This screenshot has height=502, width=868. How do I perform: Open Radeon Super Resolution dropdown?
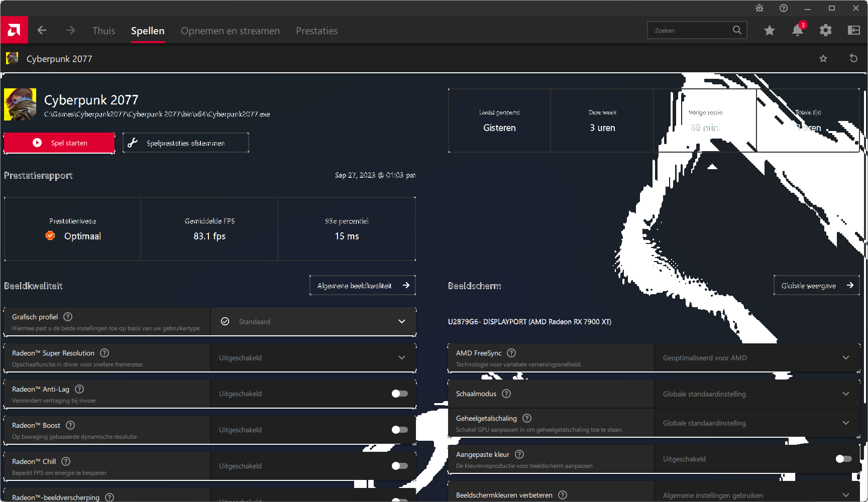(313, 357)
